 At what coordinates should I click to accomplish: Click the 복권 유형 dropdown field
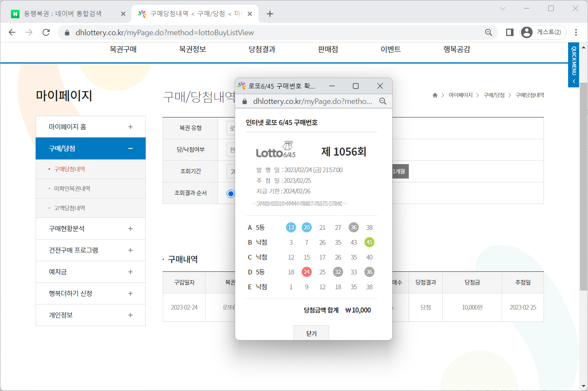231,128
